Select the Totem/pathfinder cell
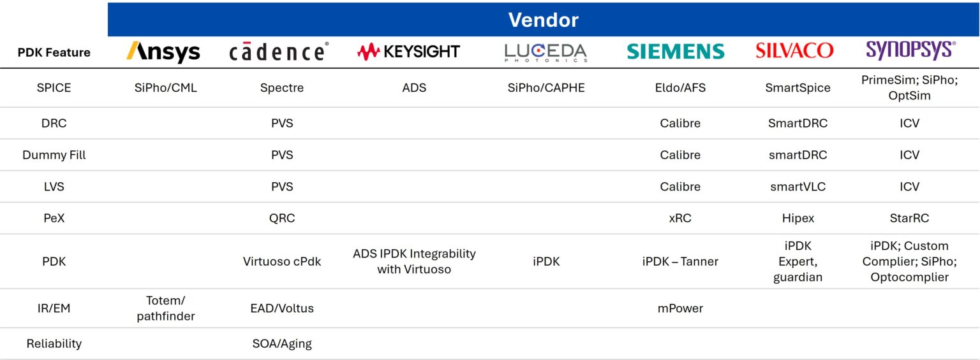 click(x=166, y=308)
